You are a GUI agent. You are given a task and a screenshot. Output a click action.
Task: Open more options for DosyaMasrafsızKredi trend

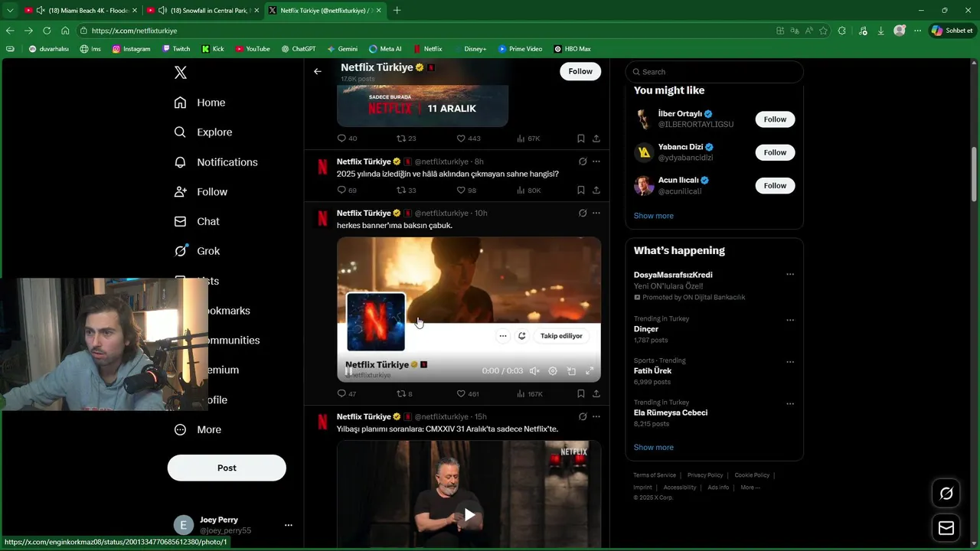tap(790, 275)
